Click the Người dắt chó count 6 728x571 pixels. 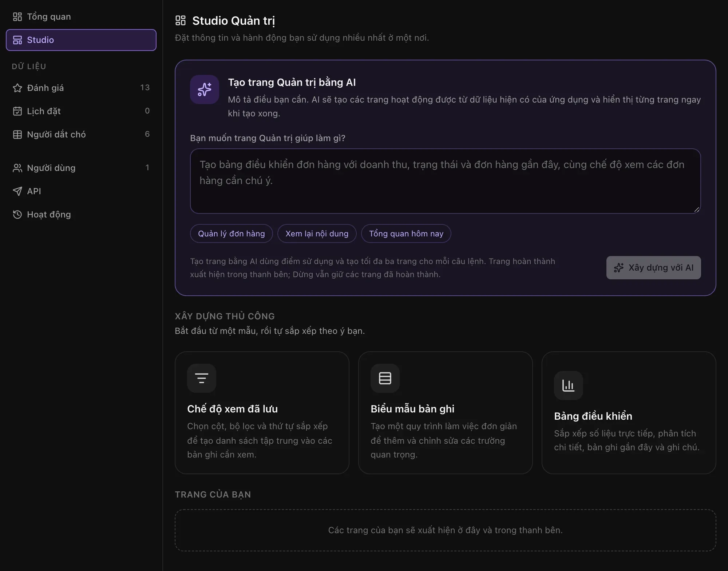click(147, 134)
